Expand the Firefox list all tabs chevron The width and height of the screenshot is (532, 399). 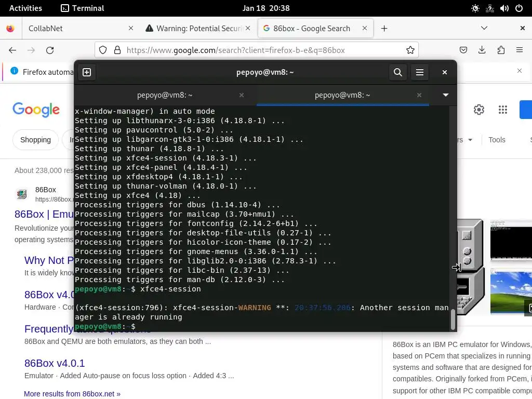[484, 28]
